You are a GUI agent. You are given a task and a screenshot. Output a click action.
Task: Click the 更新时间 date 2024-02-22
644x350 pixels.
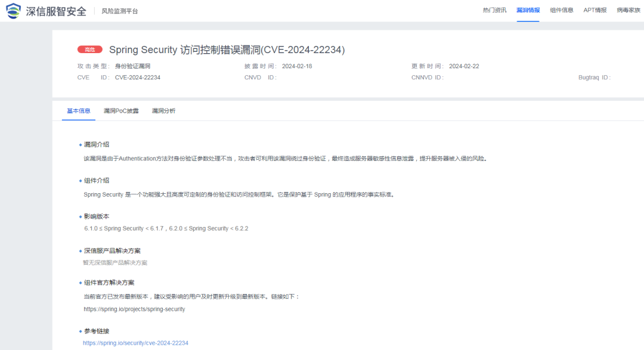pos(464,66)
